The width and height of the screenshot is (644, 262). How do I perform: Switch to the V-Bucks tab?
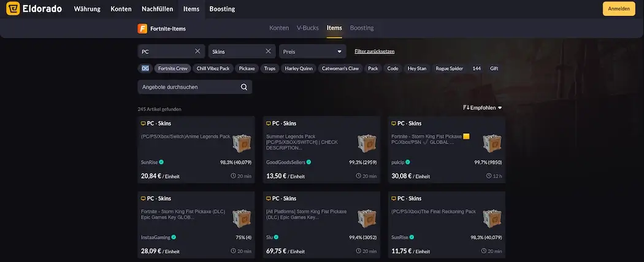coord(308,28)
